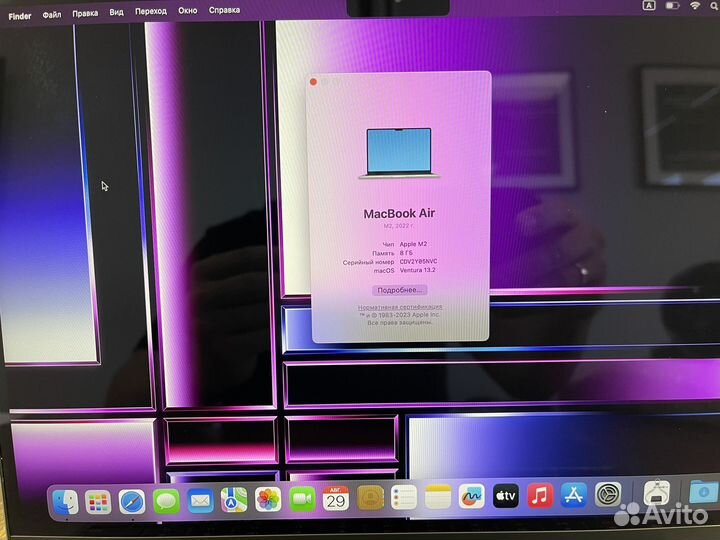The width and height of the screenshot is (720, 540).
Task: Open the Wi-Fi menu bar icon
Action: tap(695, 5)
